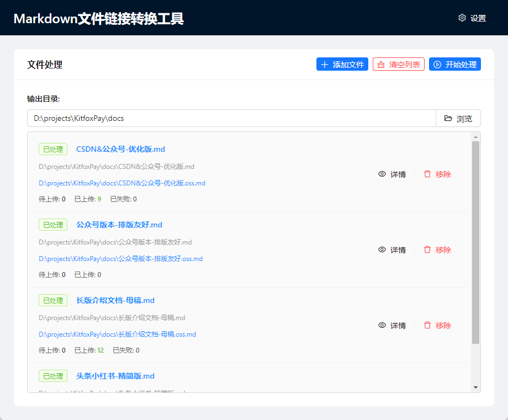Click the eye icon on 长版介绍文档-母稿 详情

pos(382,325)
